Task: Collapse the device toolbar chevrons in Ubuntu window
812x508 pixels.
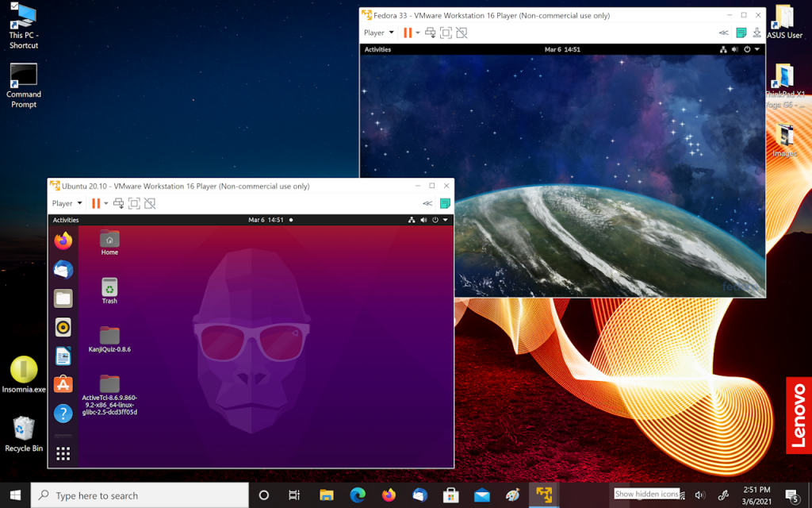Action: (427, 203)
